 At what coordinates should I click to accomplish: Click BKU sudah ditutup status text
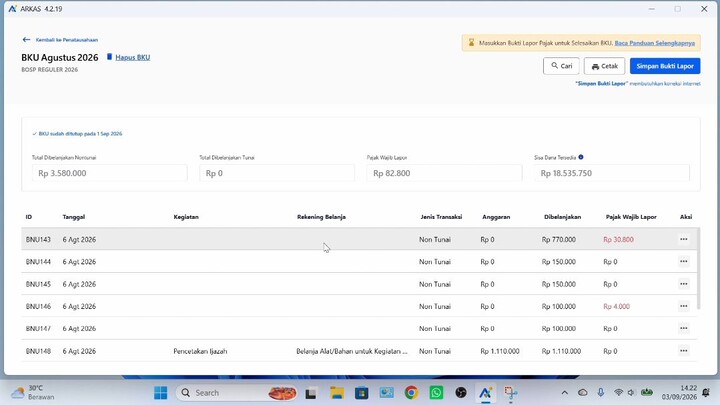(x=80, y=134)
